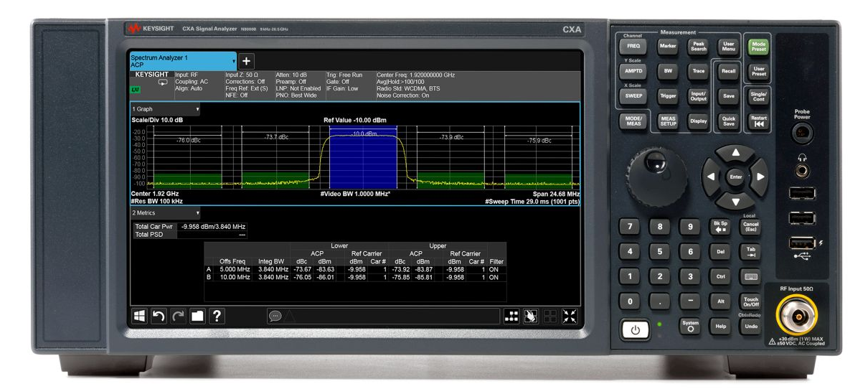The image size is (868, 389).
Task: Click the Windows Start icon on screen
Action: 140,316
